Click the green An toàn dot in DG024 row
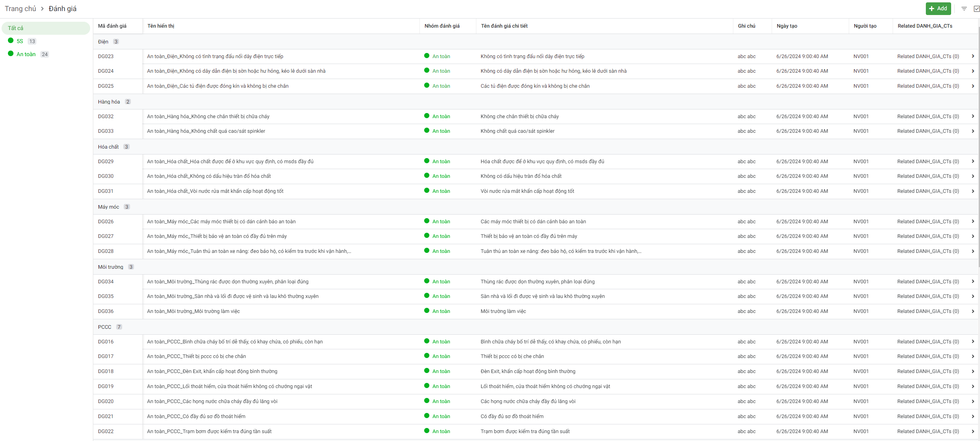 click(x=427, y=71)
